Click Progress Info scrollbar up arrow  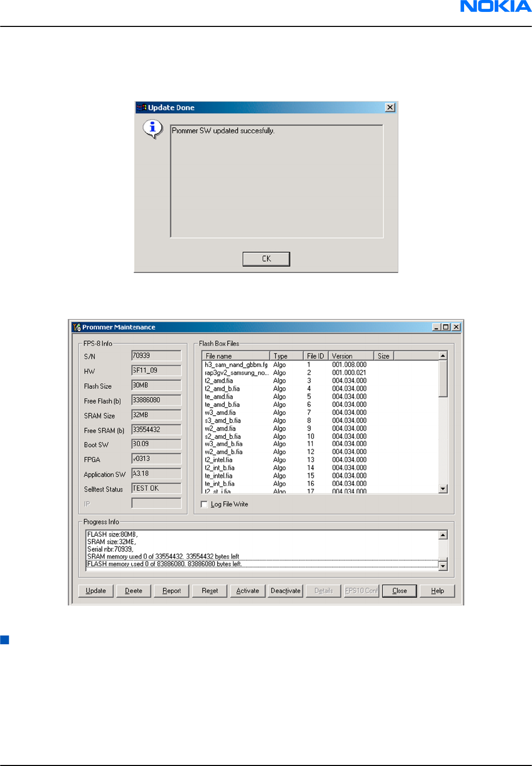click(x=443, y=535)
